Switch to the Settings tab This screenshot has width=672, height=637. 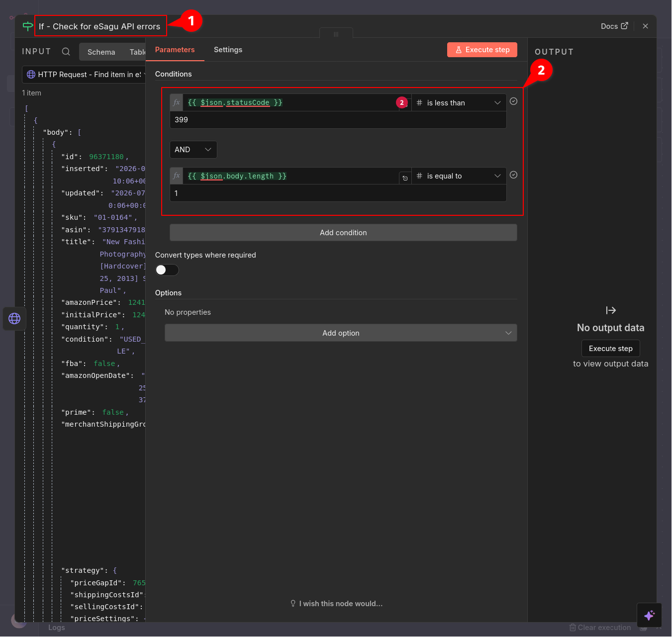(x=228, y=50)
